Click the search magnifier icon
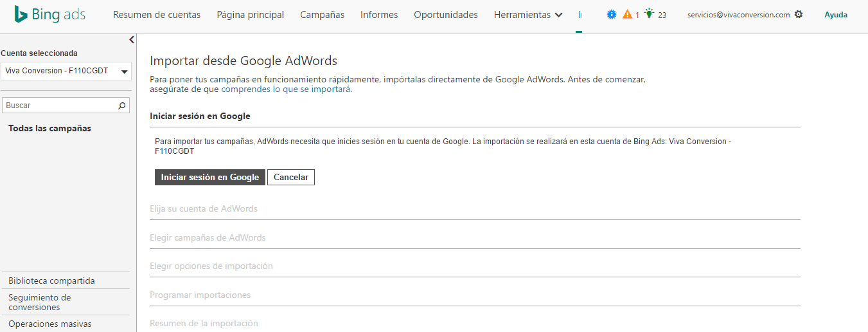Screen dimensions: 868x332 click(x=122, y=105)
